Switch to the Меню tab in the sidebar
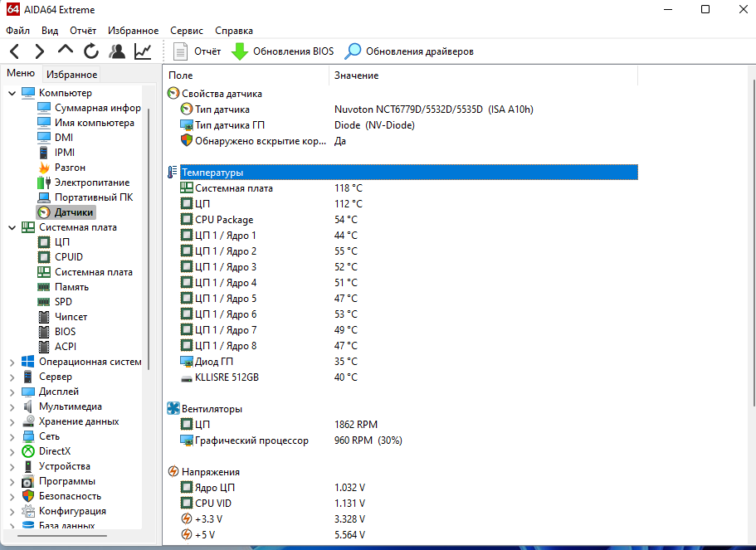The width and height of the screenshot is (756, 550). tap(21, 73)
